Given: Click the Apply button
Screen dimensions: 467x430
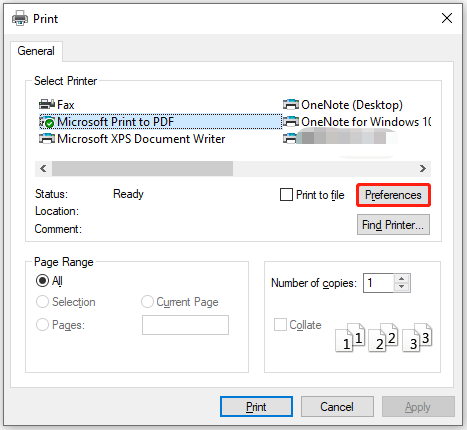Looking at the screenshot, I should (x=418, y=407).
